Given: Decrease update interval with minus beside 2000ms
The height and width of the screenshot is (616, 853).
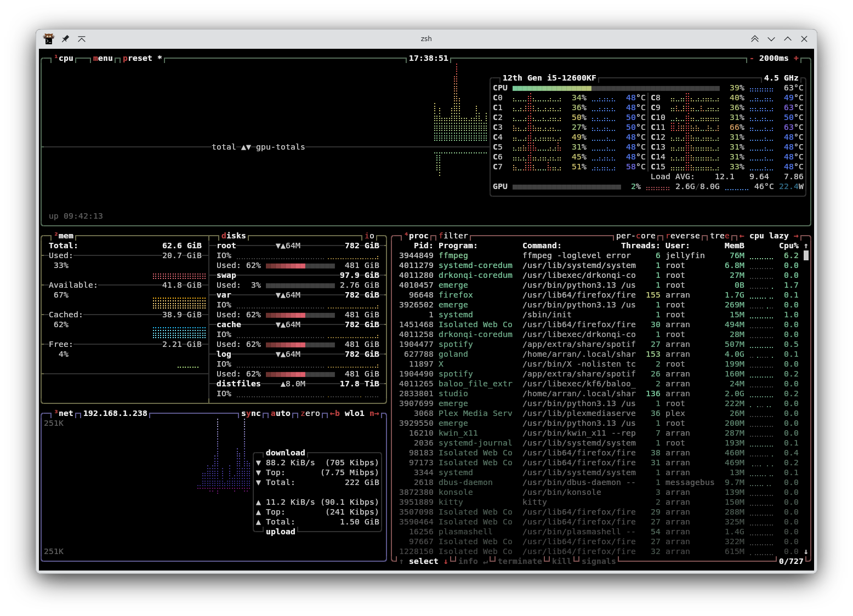Looking at the screenshot, I should (752, 58).
